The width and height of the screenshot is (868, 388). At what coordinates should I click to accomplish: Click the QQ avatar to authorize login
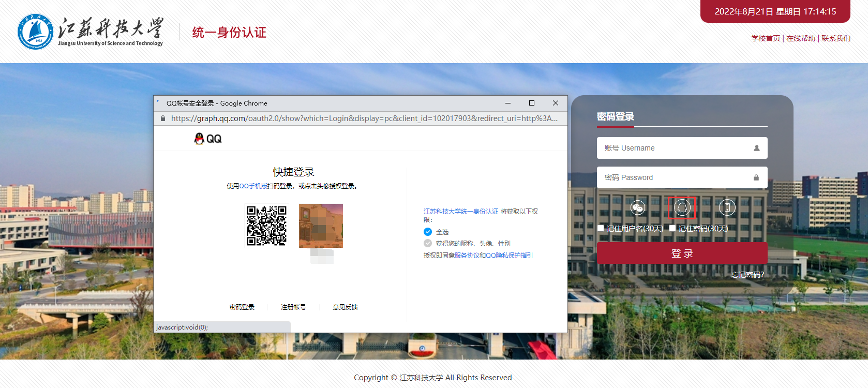click(x=321, y=226)
